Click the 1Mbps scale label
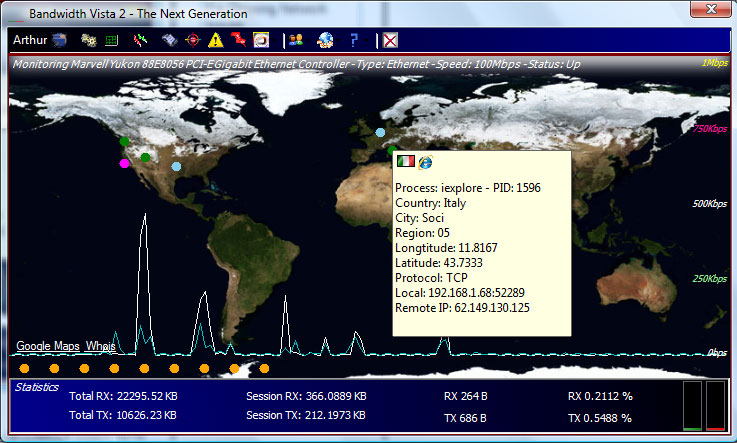 (x=714, y=63)
